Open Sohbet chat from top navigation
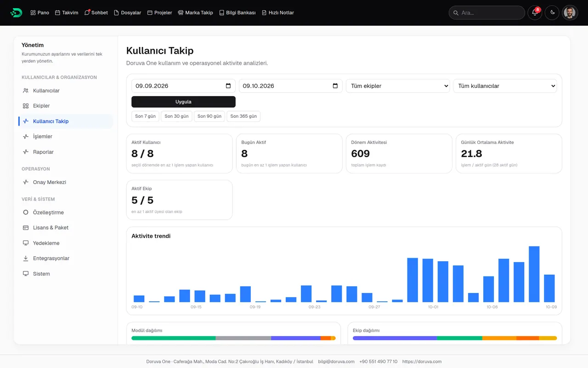 click(x=96, y=13)
